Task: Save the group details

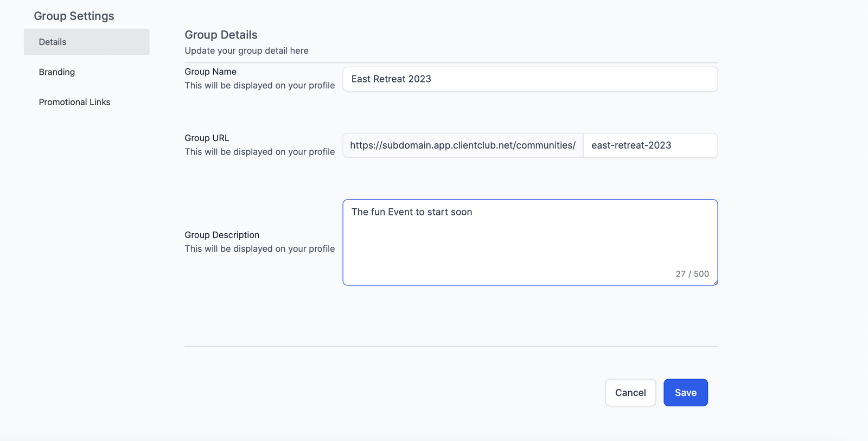Action: click(x=685, y=393)
